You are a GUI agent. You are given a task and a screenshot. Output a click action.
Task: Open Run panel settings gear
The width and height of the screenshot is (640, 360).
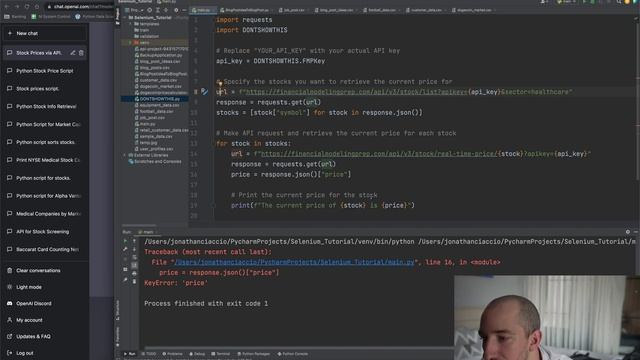click(628, 232)
